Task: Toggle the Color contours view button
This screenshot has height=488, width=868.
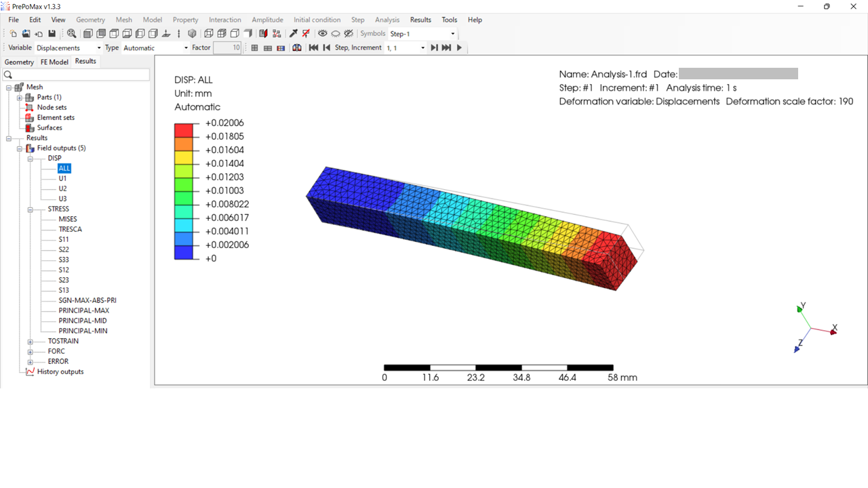Action: coord(281,47)
